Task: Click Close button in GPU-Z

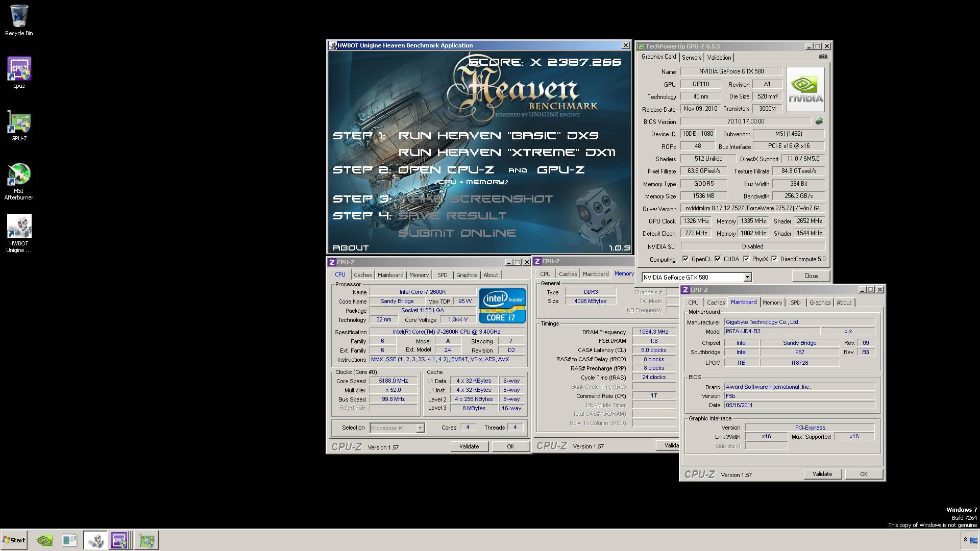Action: click(x=811, y=276)
